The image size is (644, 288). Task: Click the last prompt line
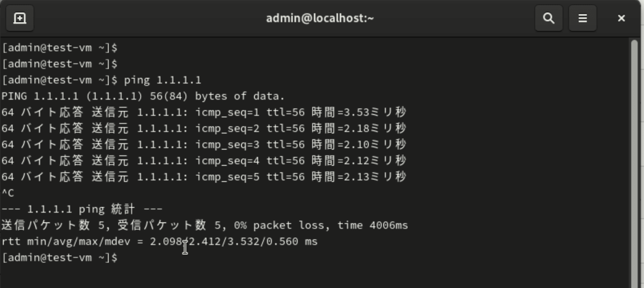[x=60, y=258]
